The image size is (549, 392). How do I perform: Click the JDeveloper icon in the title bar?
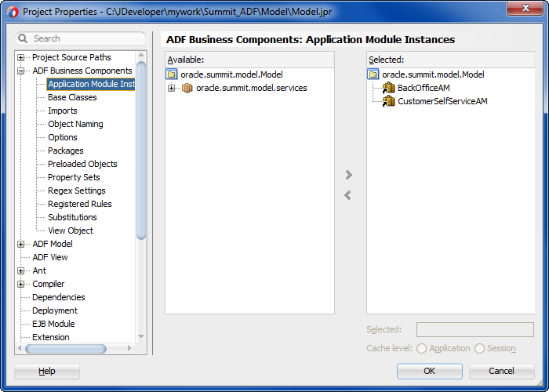(x=13, y=12)
